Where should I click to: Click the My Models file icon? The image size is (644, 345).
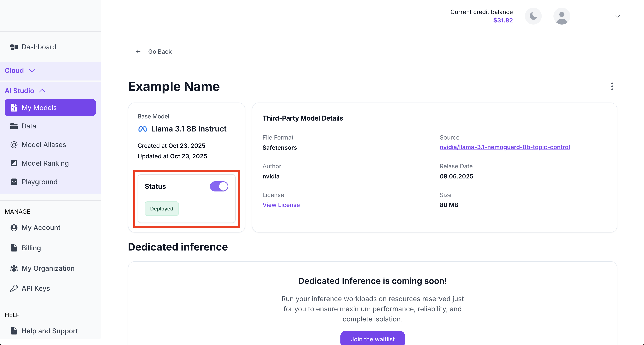[14, 108]
